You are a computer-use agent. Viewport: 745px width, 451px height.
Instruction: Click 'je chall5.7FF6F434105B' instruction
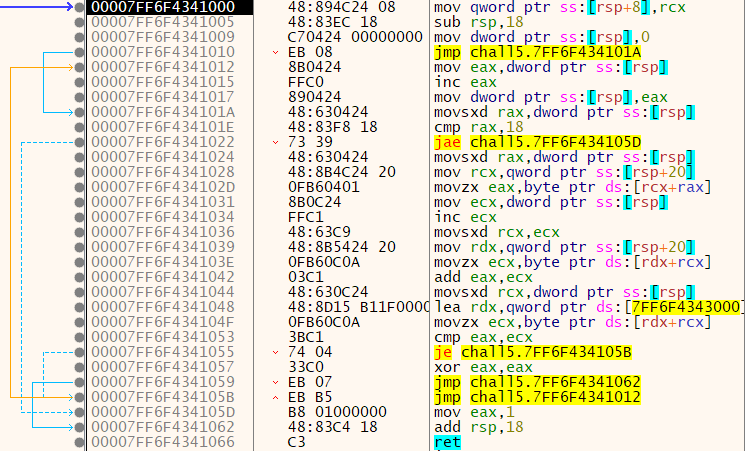point(533,352)
